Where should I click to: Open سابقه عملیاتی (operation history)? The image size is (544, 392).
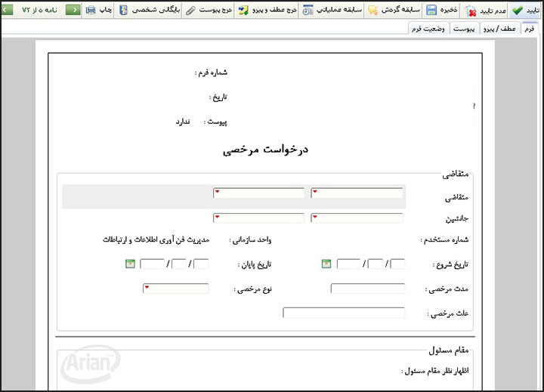[332, 10]
